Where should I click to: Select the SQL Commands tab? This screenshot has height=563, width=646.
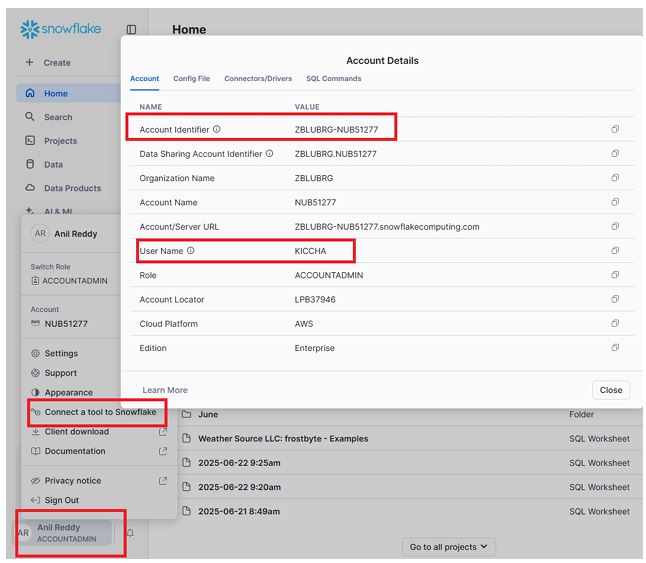pos(333,78)
